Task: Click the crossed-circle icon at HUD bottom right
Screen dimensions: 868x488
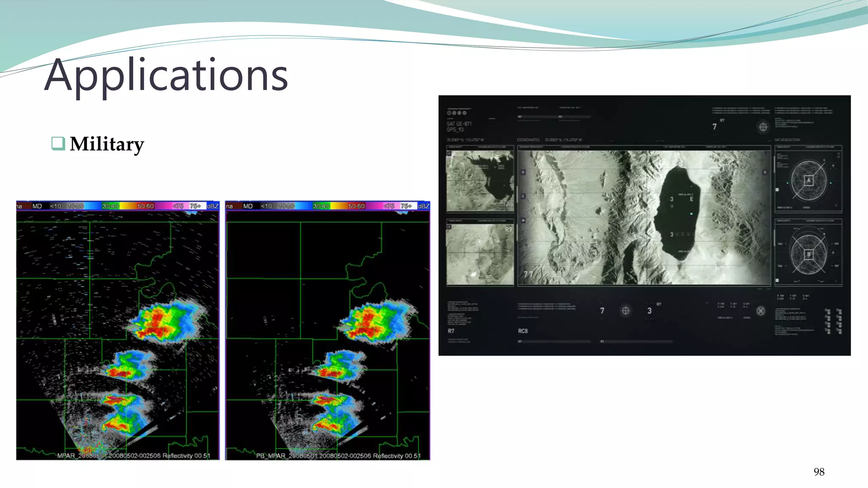Action: 761,311
